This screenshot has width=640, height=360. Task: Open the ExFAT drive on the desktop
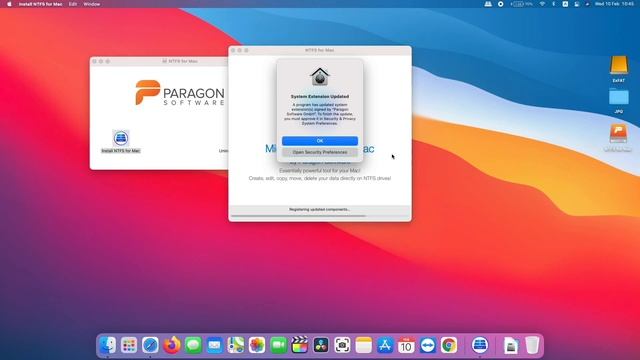point(619,65)
